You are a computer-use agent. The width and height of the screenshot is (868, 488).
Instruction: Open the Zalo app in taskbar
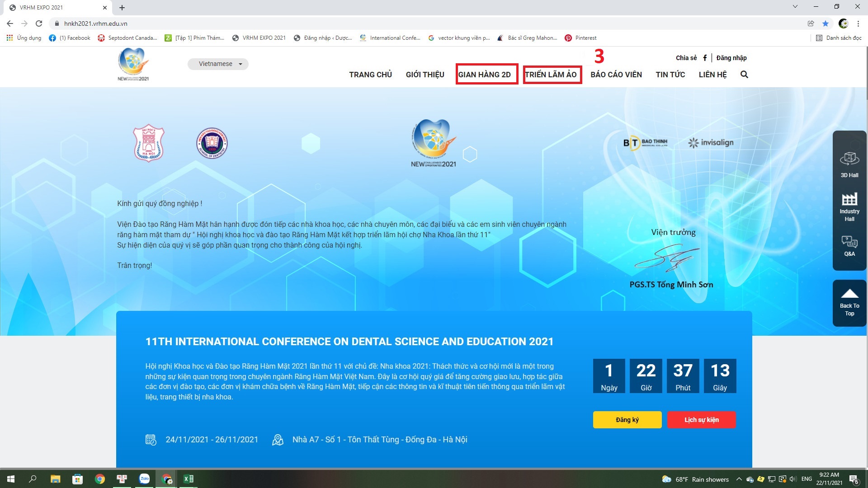pos(144,479)
